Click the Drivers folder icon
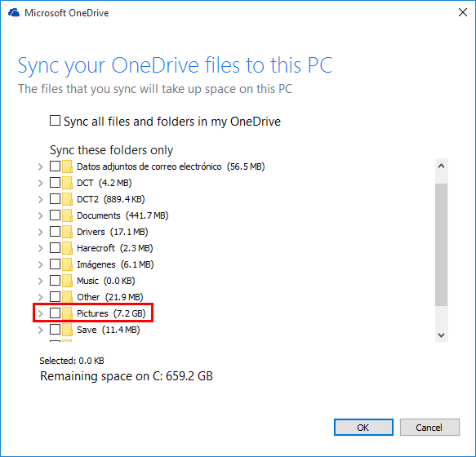 (x=67, y=232)
